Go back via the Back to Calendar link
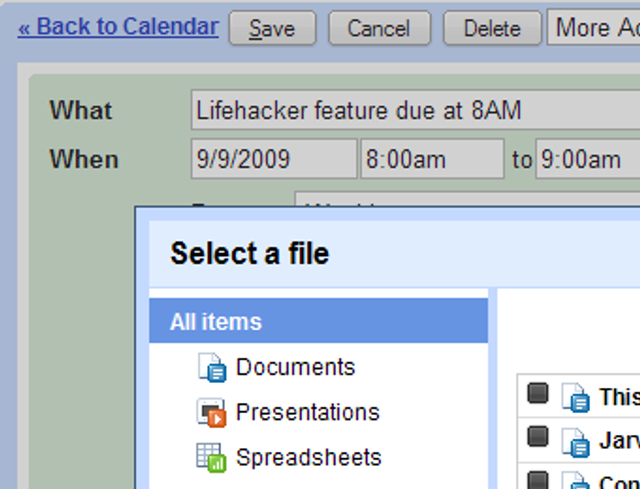640x489 pixels. point(118,27)
